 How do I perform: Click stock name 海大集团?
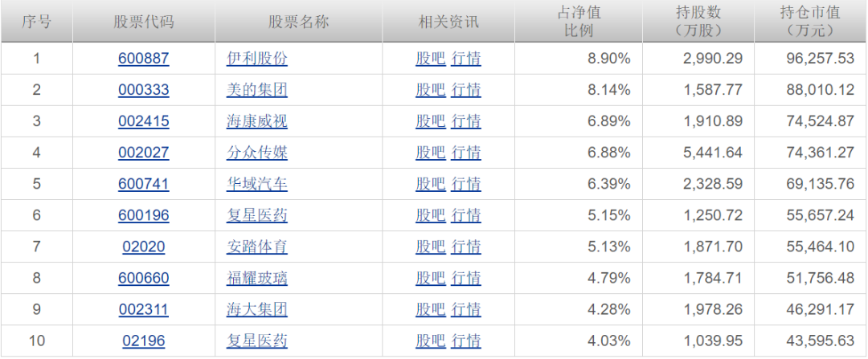tap(257, 308)
